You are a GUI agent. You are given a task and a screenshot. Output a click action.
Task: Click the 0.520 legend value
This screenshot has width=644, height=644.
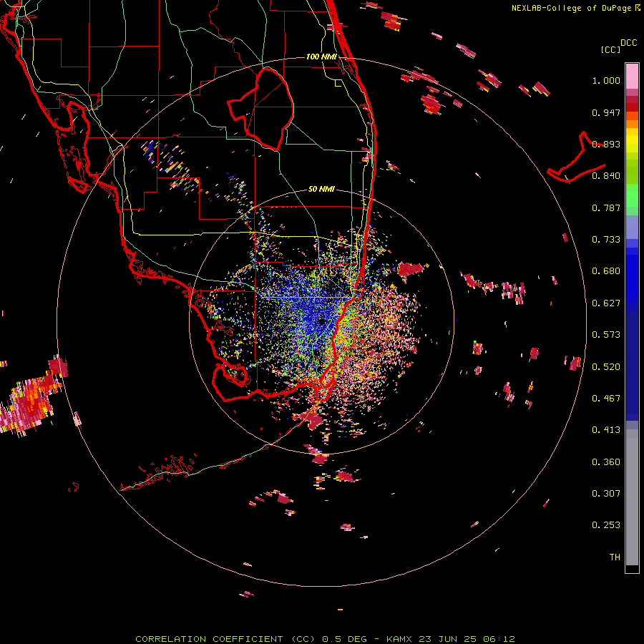[x=606, y=367]
